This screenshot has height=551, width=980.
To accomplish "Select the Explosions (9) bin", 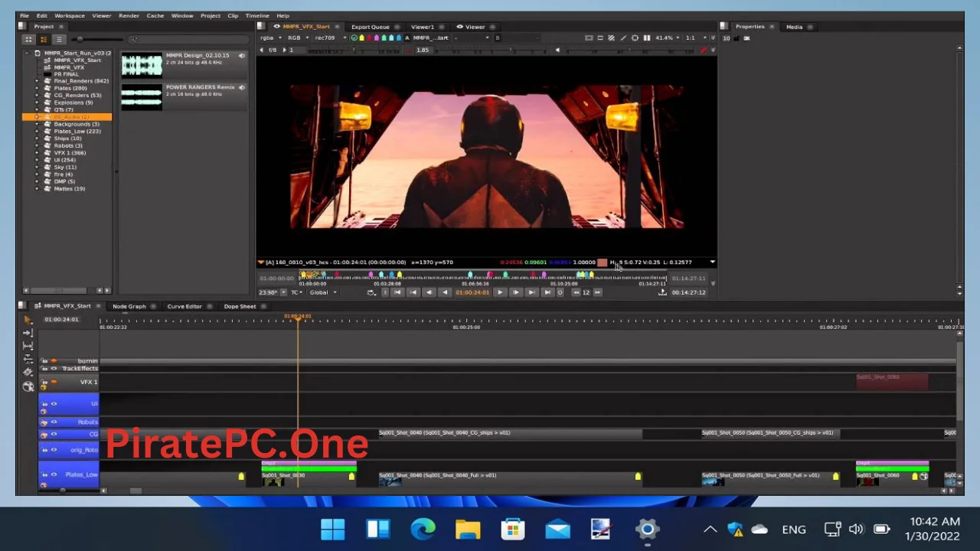I will (x=73, y=103).
